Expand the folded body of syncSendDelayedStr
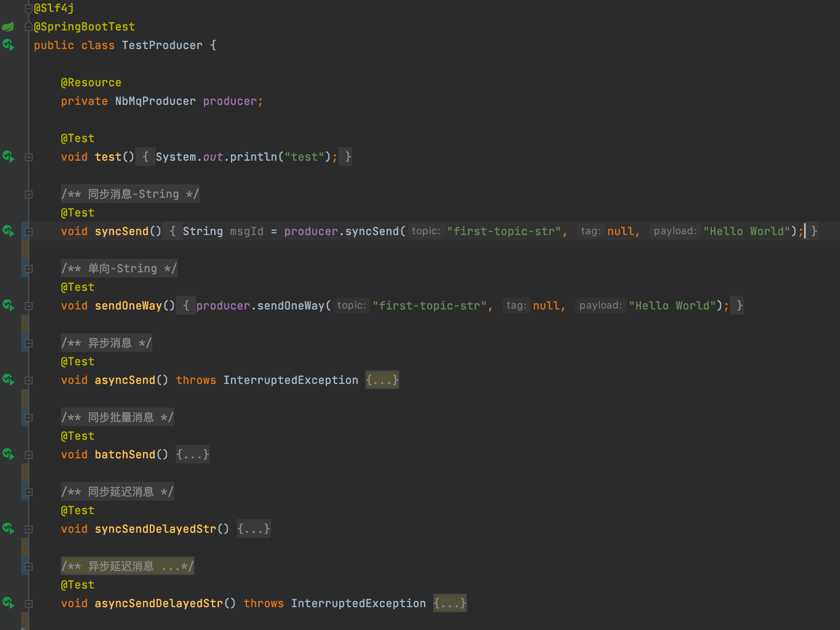 pyautogui.click(x=253, y=529)
